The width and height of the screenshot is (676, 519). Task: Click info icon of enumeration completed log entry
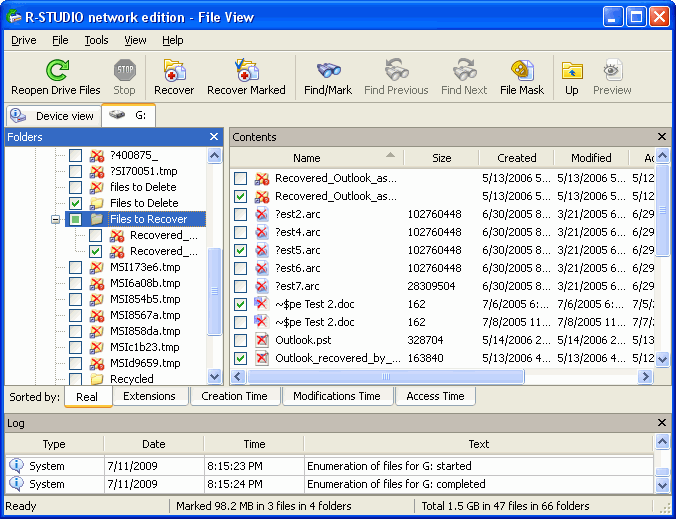16,484
